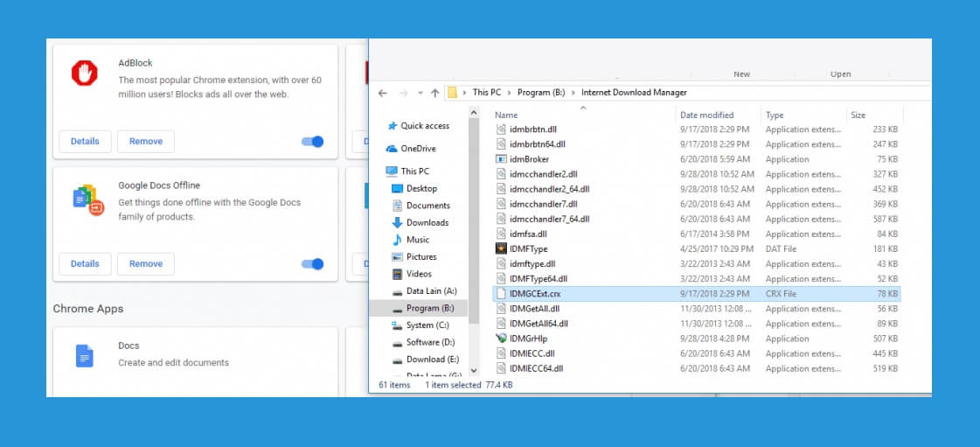This screenshot has height=447, width=980.
Task: Click the idmBroker application icon
Action: pyautogui.click(x=501, y=159)
